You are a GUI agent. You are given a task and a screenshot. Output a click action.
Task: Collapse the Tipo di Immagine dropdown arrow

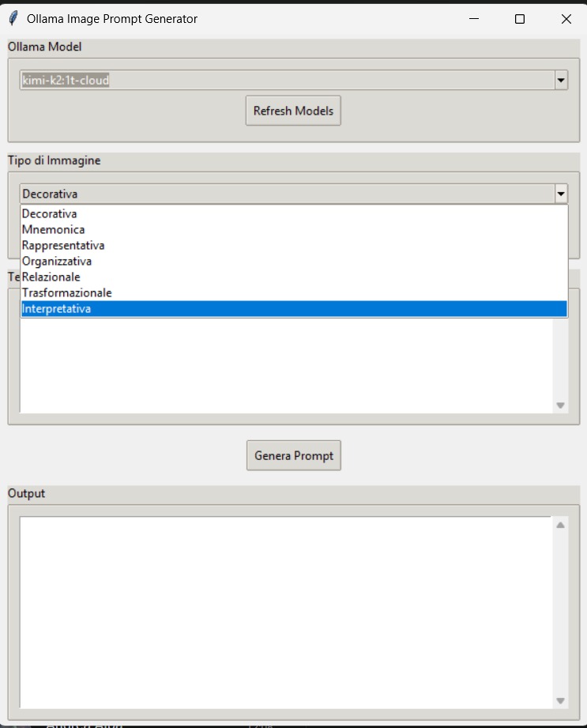561,194
